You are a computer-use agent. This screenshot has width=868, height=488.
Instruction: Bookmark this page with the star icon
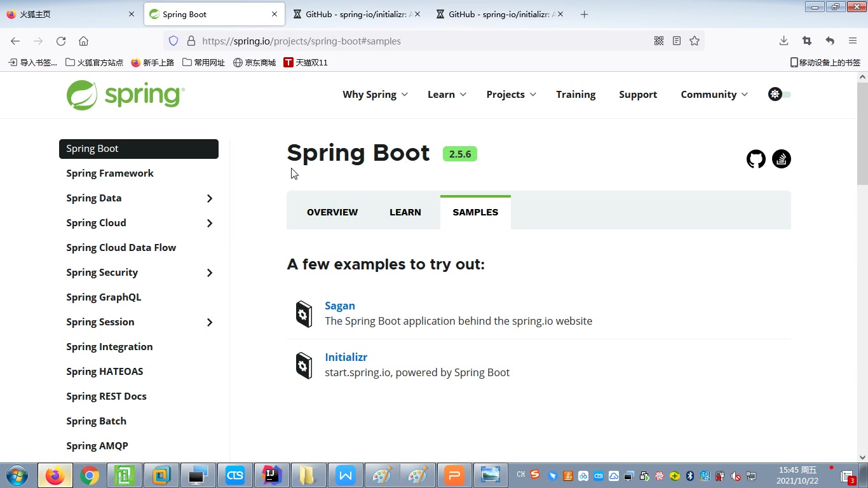pyautogui.click(x=695, y=41)
